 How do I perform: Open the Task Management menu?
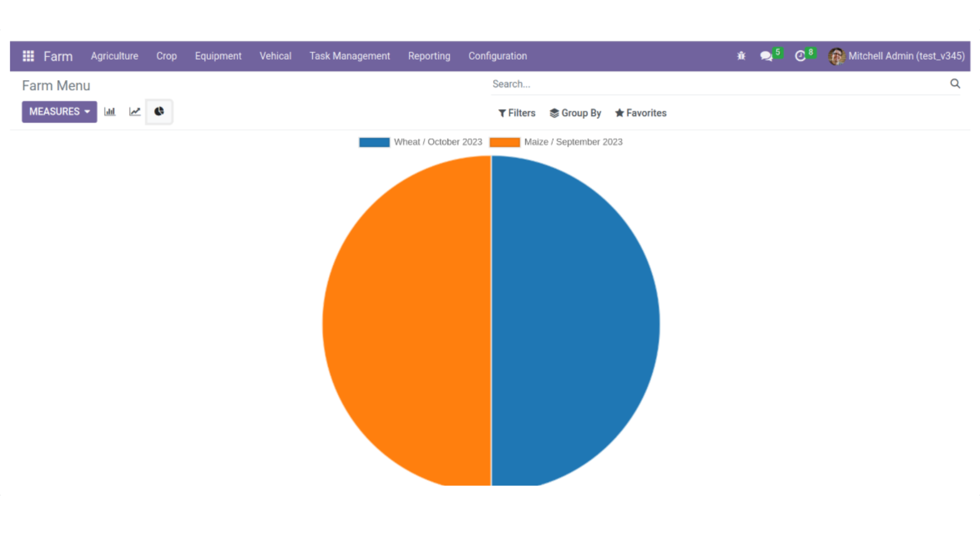pos(350,56)
